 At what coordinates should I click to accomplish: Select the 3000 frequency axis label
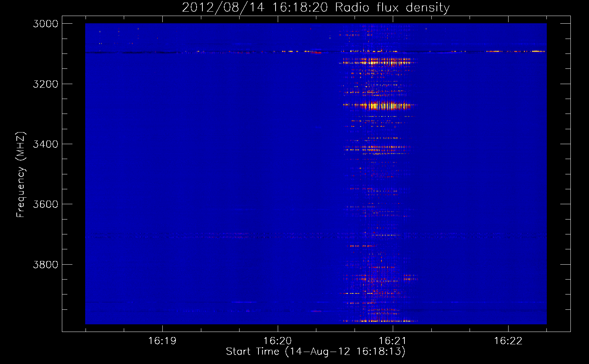46,24
